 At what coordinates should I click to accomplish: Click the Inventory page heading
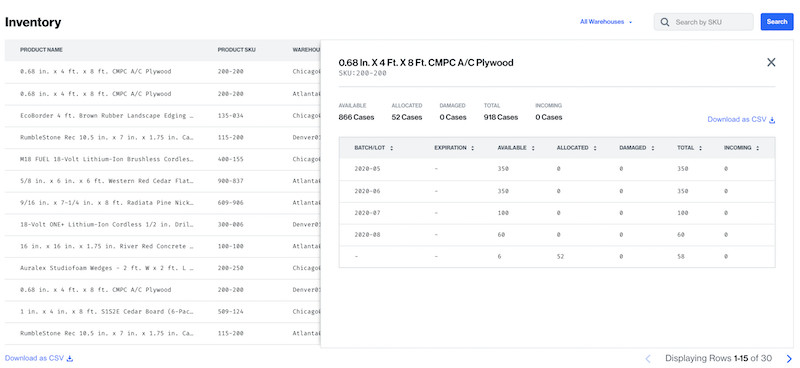click(x=33, y=22)
